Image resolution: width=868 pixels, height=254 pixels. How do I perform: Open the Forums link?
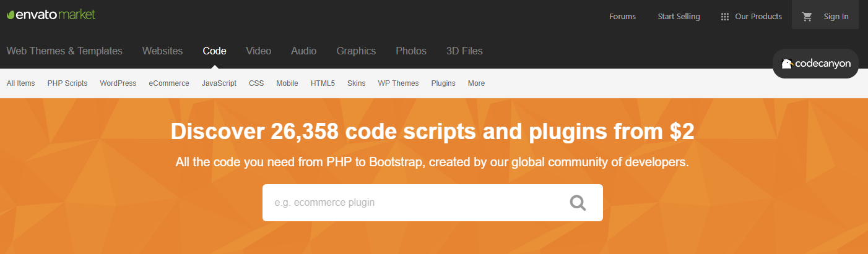click(622, 17)
